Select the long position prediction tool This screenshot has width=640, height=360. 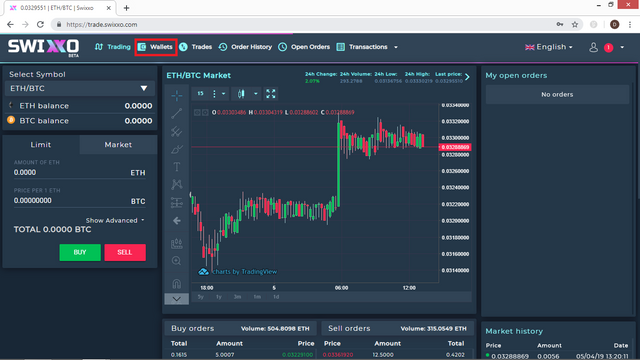[177, 202]
